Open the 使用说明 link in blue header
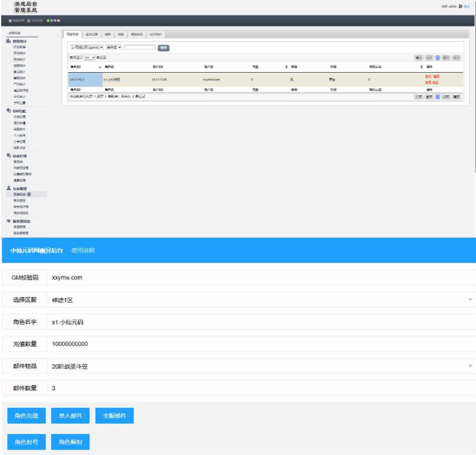This screenshot has width=476, height=455. point(83,251)
